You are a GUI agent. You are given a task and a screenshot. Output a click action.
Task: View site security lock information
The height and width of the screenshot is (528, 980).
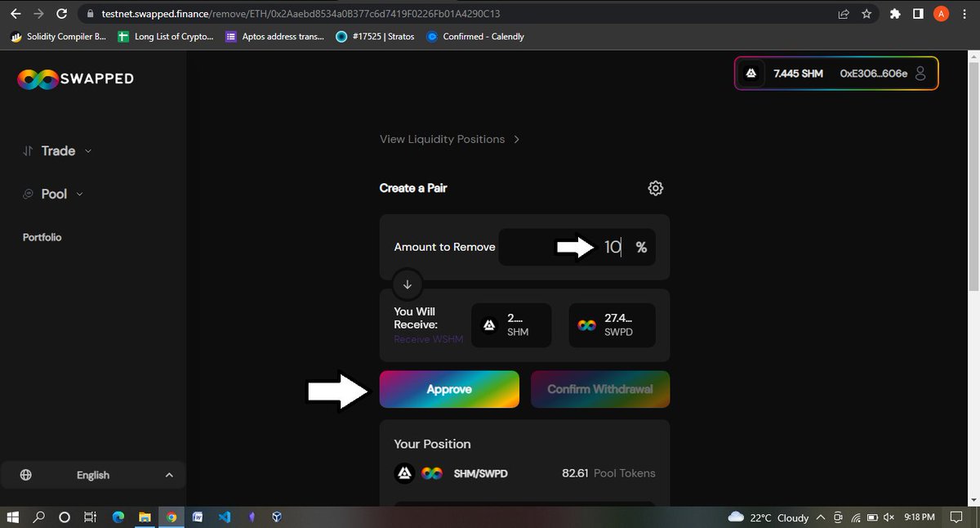(x=91, y=14)
